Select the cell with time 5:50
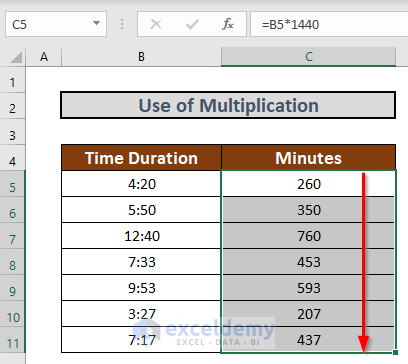 point(141,210)
